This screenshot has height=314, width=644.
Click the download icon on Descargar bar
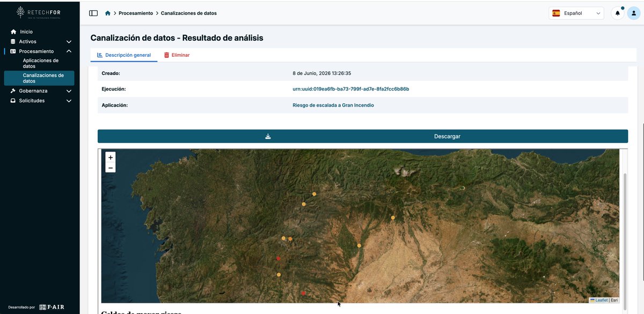click(x=268, y=137)
